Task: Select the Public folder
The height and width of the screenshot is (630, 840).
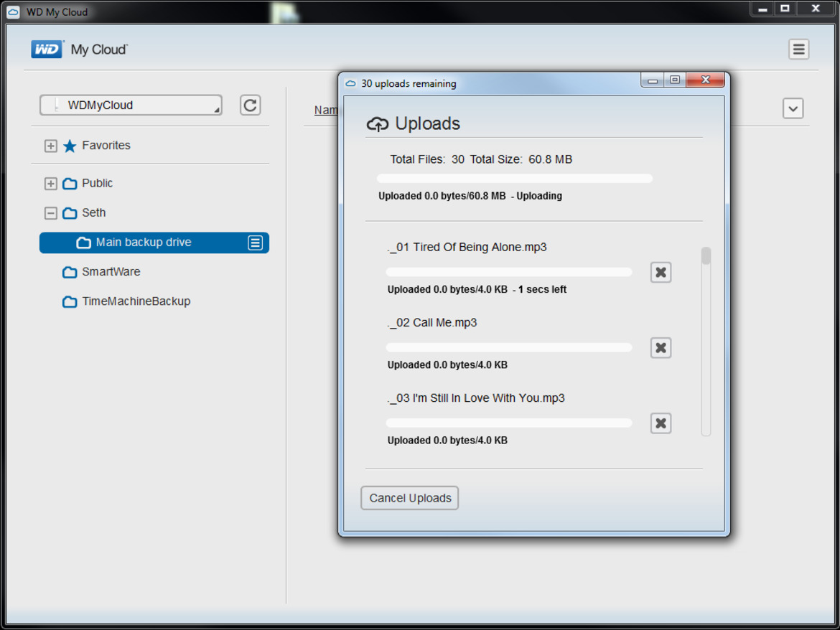Action: 97,183
